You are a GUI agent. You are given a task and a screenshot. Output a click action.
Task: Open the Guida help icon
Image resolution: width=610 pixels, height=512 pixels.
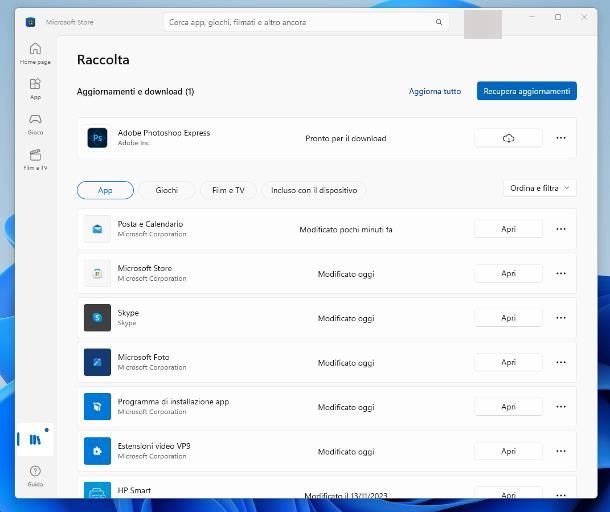coord(35,476)
